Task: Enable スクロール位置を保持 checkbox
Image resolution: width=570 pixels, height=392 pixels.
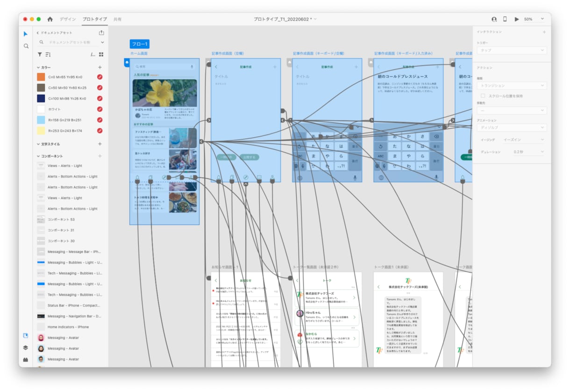Action: (x=484, y=96)
